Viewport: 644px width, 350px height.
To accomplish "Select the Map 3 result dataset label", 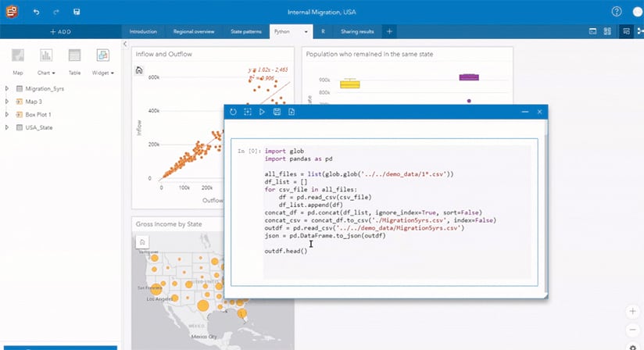I will click(x=34, y=102).
